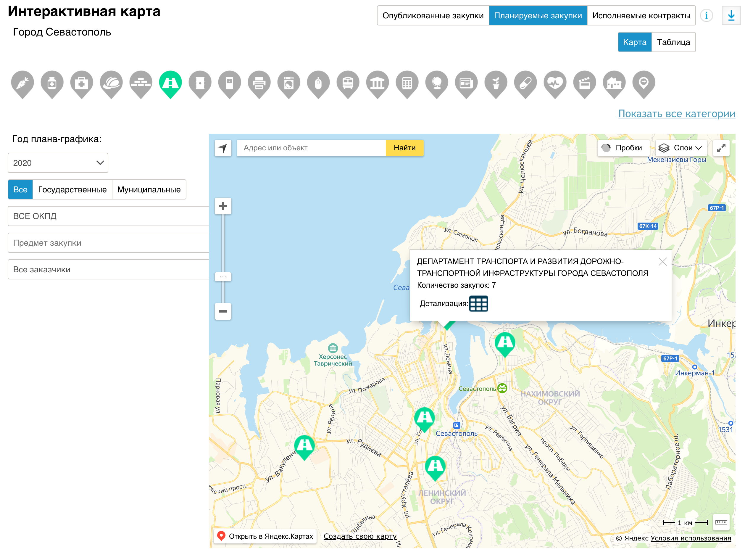Click the map zoom slider handle
745x560 pixels.
coord(223,277)
